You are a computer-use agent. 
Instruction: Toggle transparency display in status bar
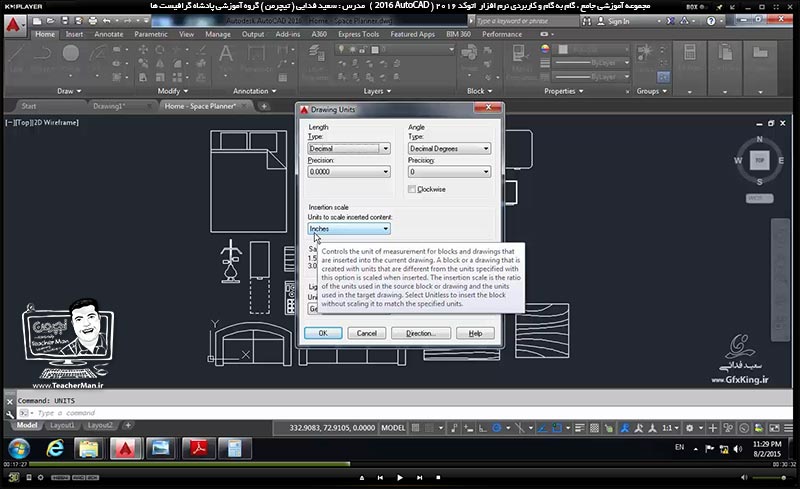tap(594, 428)
